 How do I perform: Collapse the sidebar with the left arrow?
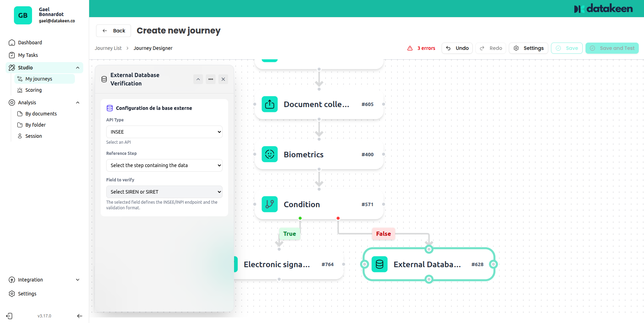(79, 316)
